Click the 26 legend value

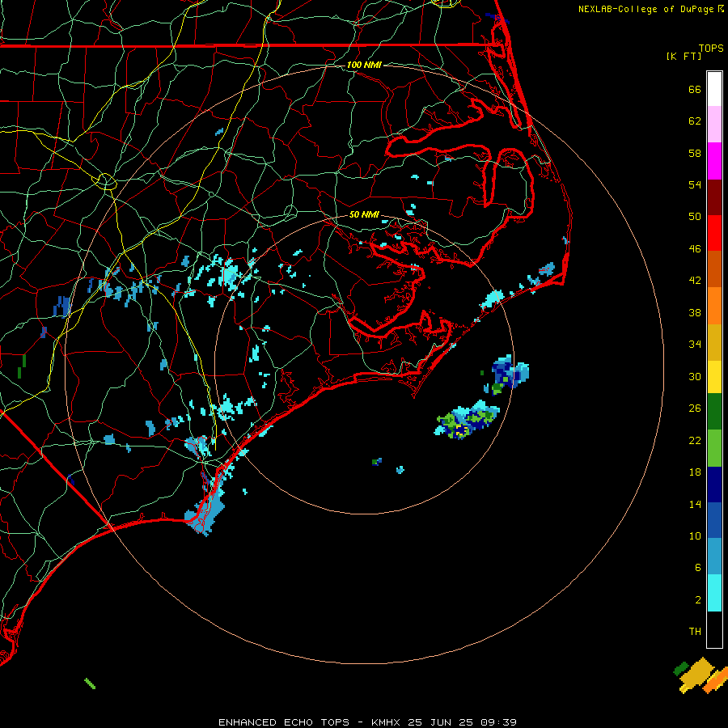coord(695,408)
